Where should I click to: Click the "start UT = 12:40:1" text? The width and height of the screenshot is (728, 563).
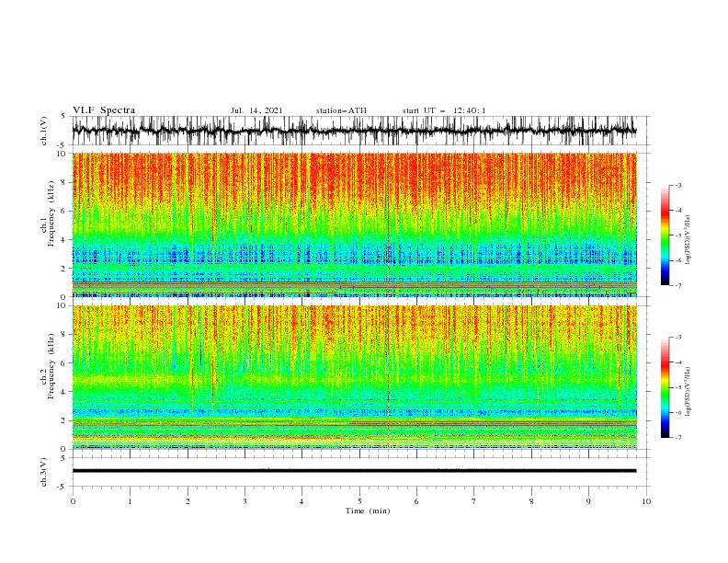[x=444, y=110]
